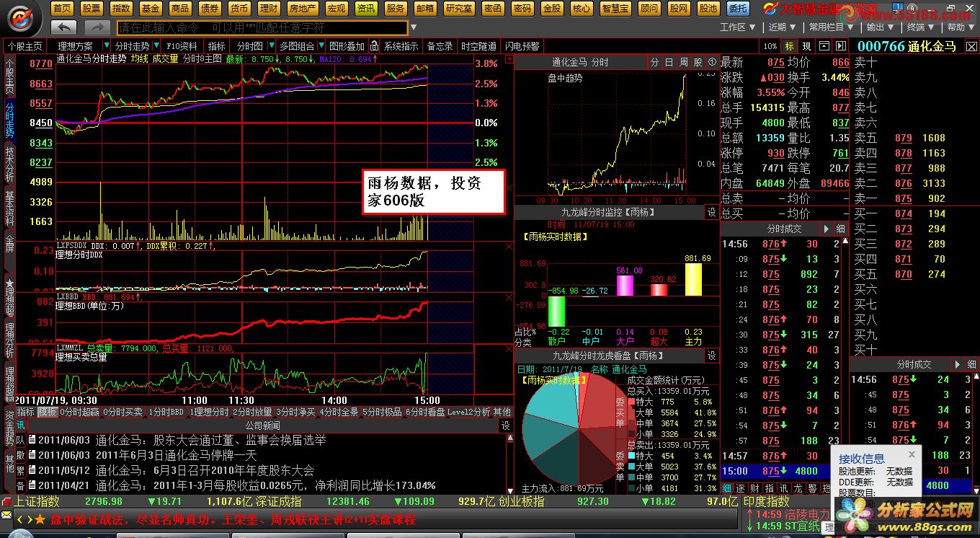Open the 终端 dropdown menu

pyautogui.click(x=919, y=27)
